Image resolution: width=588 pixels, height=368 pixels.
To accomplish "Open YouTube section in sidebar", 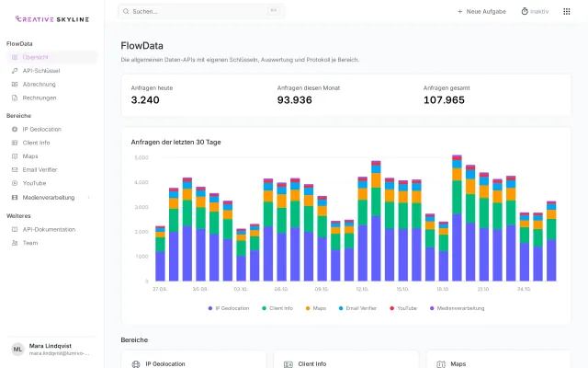I will [x=52, y=183].
